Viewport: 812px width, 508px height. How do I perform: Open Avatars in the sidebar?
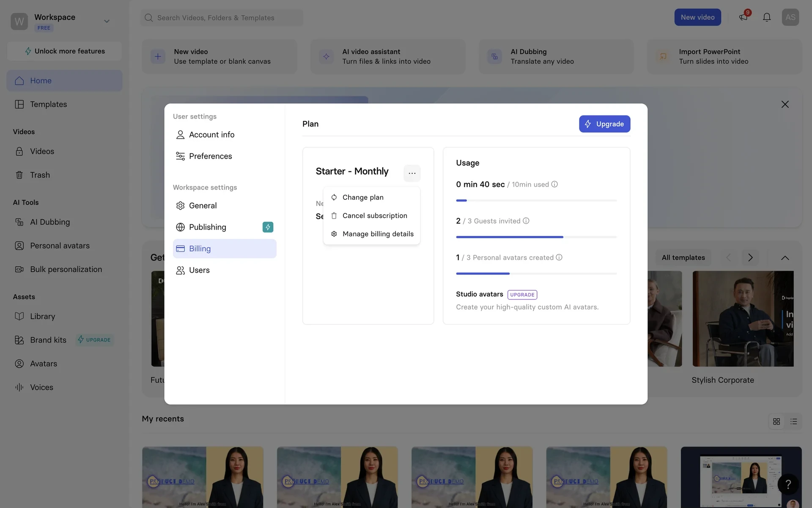coord(64,364)
